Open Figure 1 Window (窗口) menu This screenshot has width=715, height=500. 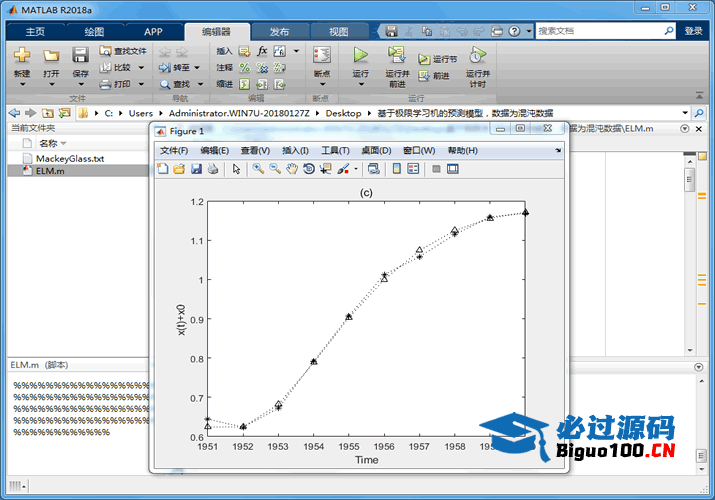[x=419, y=150]
